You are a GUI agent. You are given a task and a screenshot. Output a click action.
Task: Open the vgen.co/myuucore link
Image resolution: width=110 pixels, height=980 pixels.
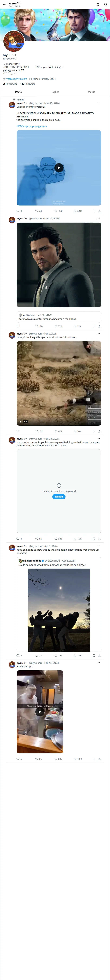[17, 79]
